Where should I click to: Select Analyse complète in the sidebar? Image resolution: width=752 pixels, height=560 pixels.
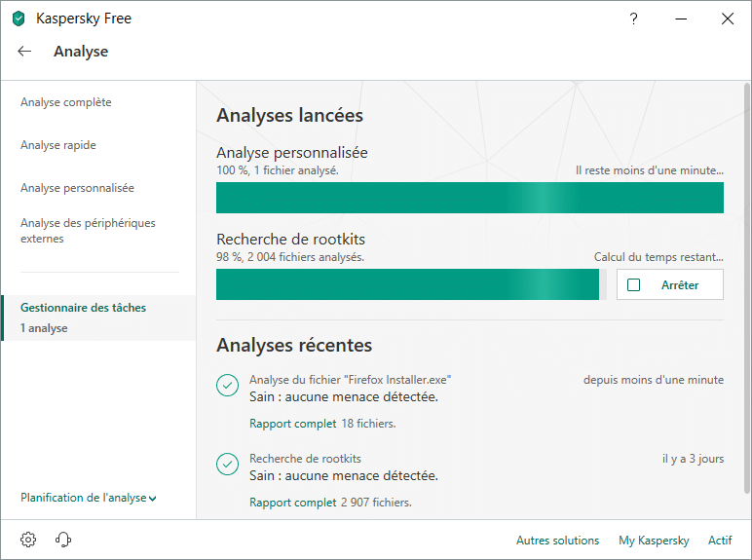click(x=65, y=102)
